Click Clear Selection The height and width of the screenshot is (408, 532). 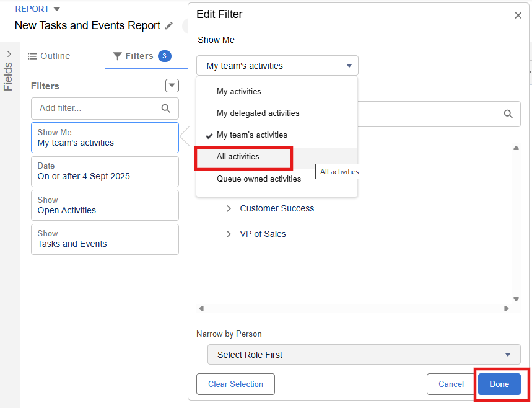click(x=235, y=384)
